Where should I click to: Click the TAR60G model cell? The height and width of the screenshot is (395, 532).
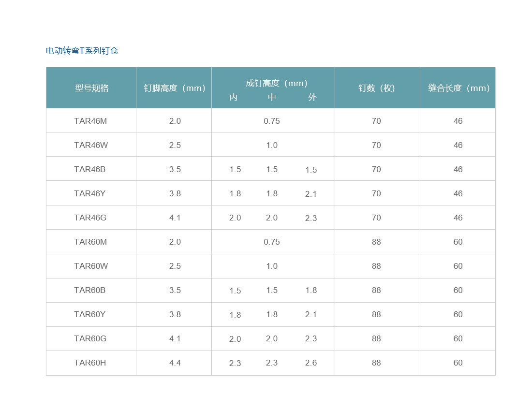click(x=90, y=339)
